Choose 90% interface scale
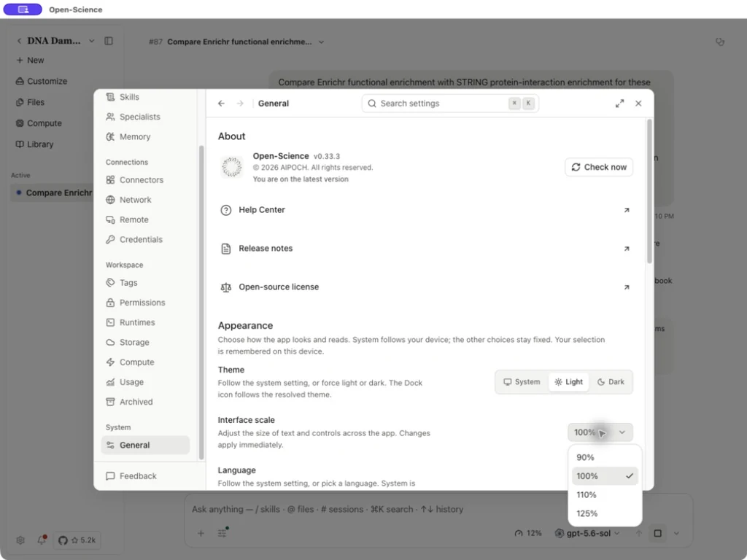Image resolution: width=747 pixels, height=560 pixels. pyautogui.click(x=605, y=458)
